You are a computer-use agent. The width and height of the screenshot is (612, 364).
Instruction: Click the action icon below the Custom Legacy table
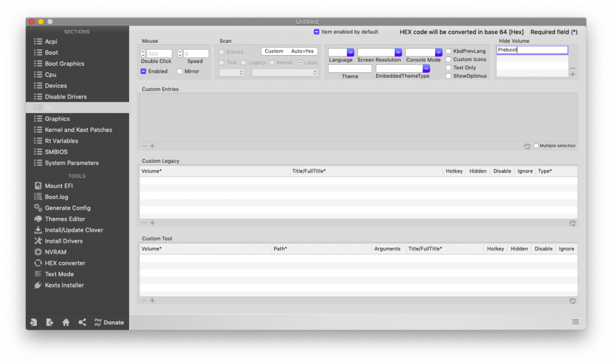click(x=572, y=223)
